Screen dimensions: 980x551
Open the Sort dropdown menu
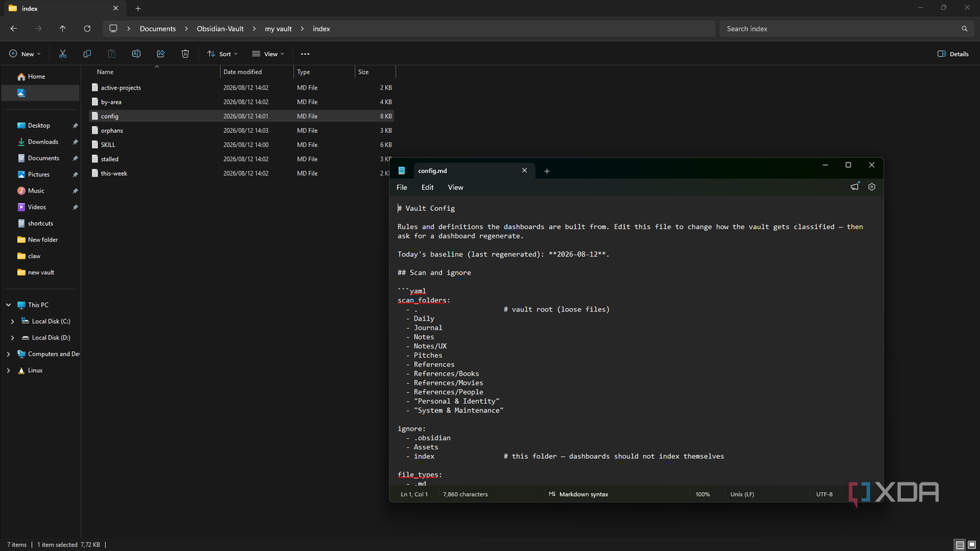click(x=222, y=54)
